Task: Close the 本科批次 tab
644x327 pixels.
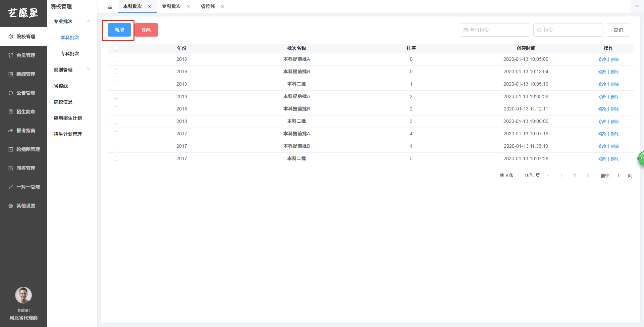Action: (149, 6)
